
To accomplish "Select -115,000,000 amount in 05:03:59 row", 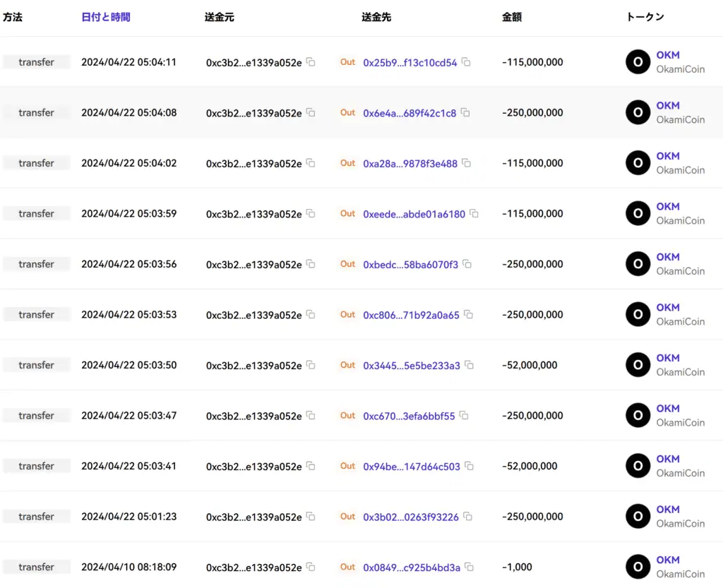I will 532,213.
